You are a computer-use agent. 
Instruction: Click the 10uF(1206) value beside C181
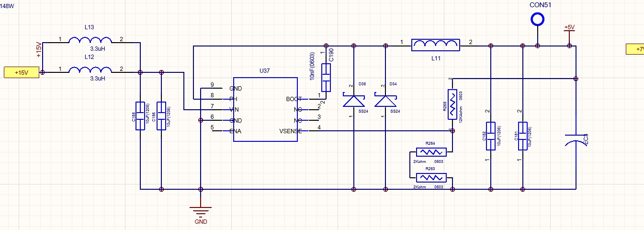coord(530,137)
